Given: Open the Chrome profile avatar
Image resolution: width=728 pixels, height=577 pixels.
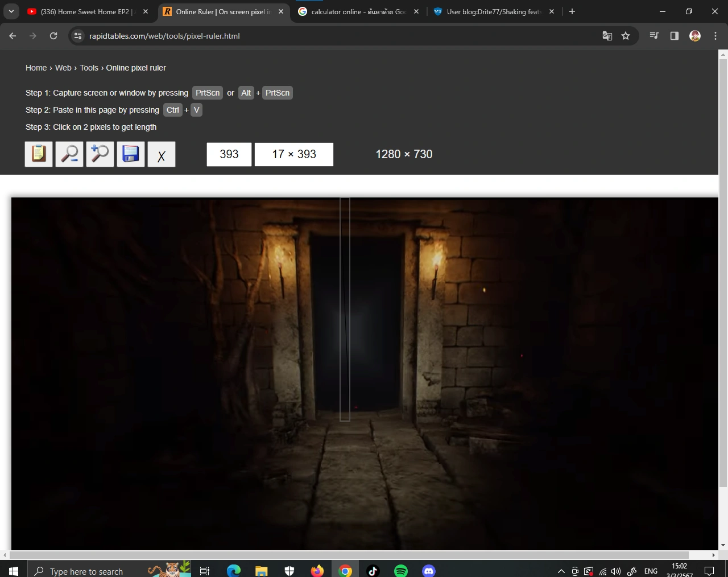Looking at the screenshot, I should pyautogui.click(x=695, y=36).
